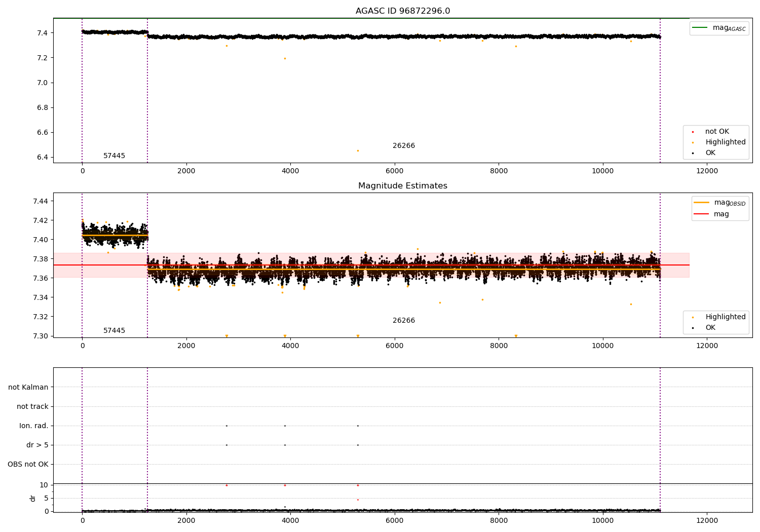The height and width of the screenshot is (532, 760).
Task: Click the green line sample in mag AGASC legend
Action: tap(700, 28)
